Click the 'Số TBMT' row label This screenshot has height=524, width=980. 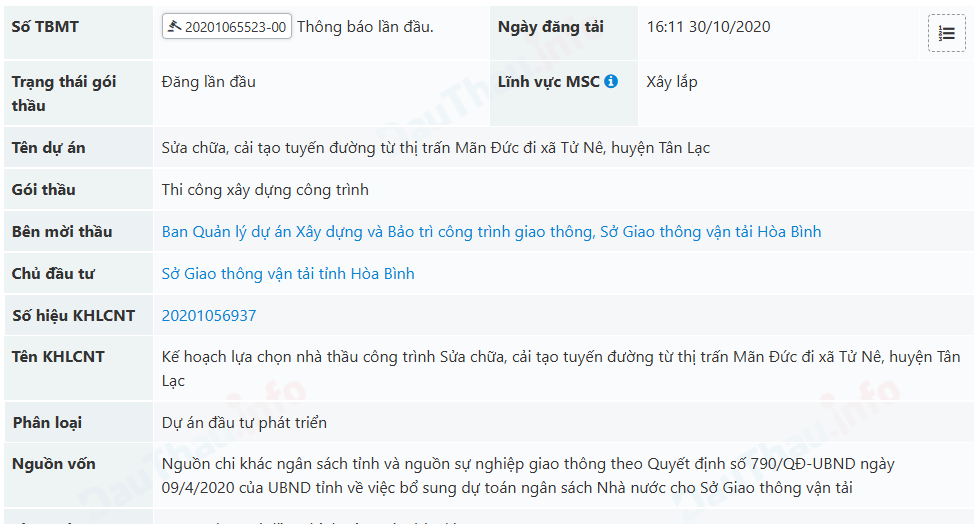pos(45,27)
